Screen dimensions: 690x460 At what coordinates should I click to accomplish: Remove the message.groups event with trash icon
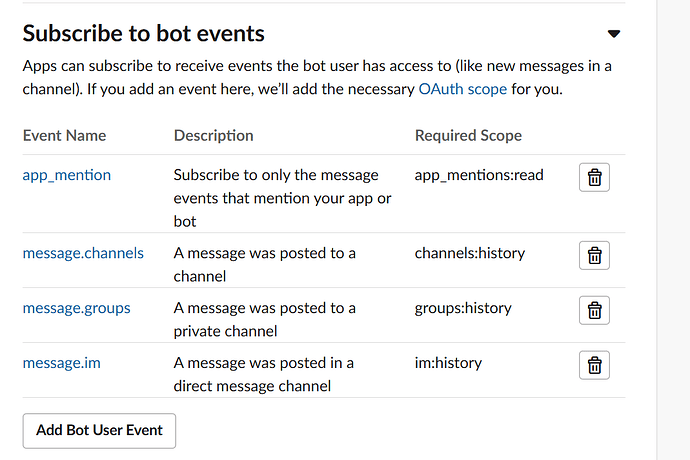click(594, 310)
